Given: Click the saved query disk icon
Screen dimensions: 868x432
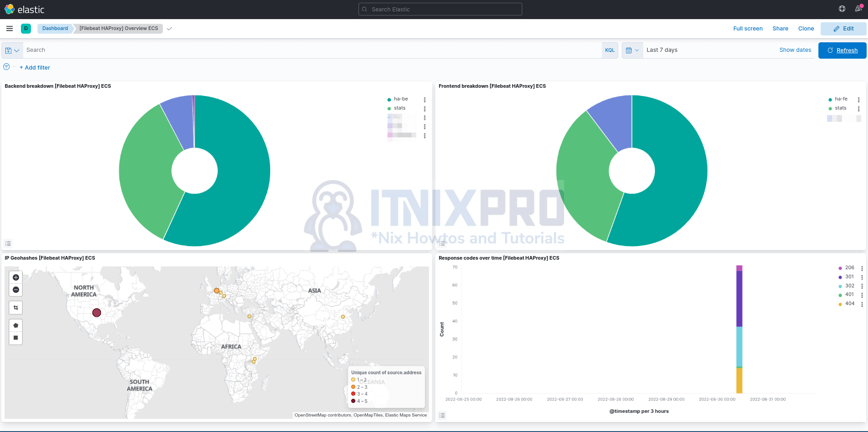Looking at the screenshot, I should point(8,50).
